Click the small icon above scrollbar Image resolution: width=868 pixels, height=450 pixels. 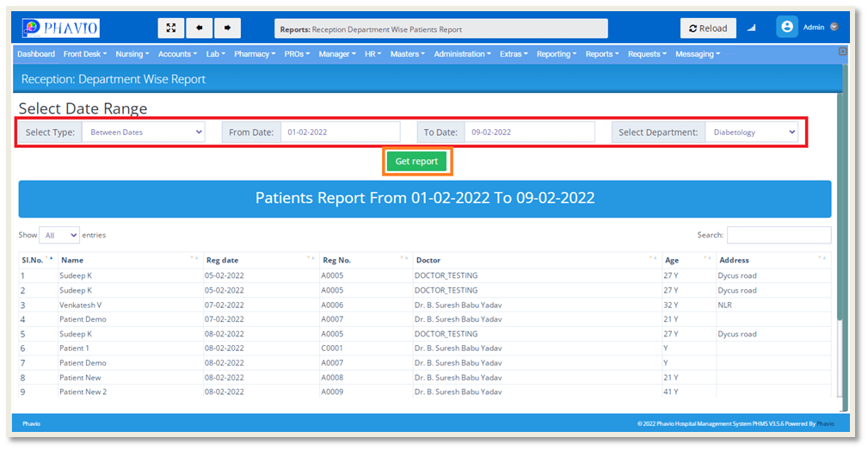[842, 52]
